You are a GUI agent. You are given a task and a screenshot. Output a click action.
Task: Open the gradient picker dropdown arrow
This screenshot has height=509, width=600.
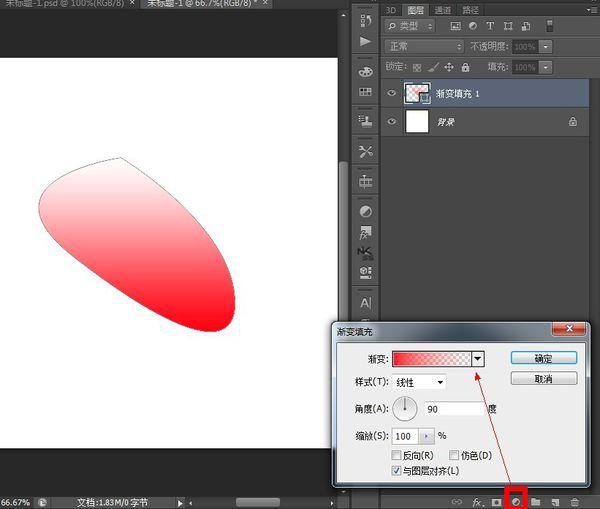(478, 359)
